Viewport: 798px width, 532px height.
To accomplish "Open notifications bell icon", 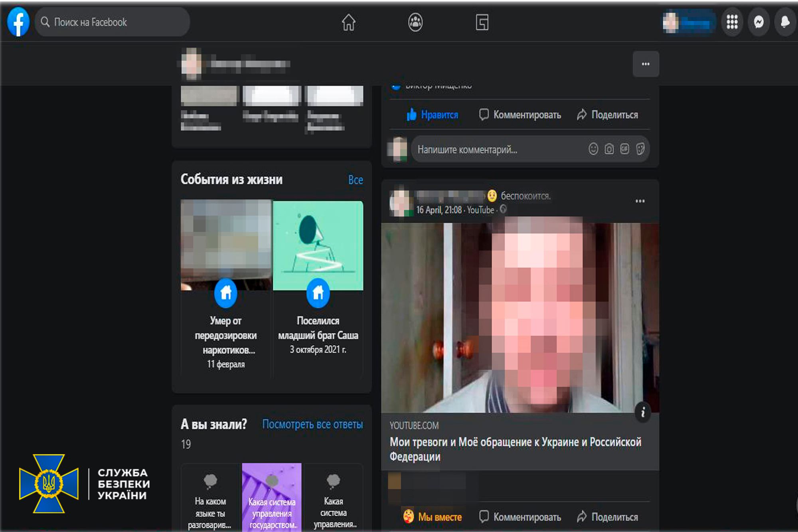I will coord(785,22).
